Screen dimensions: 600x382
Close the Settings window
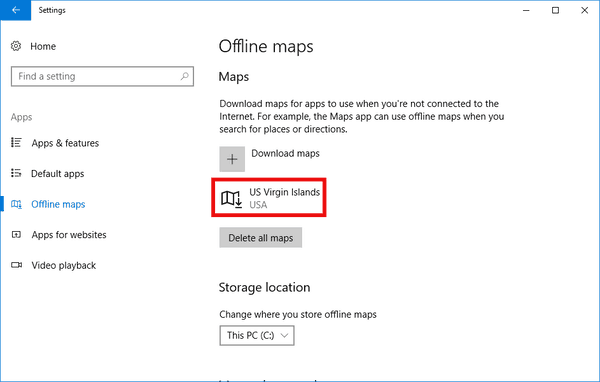584,10
